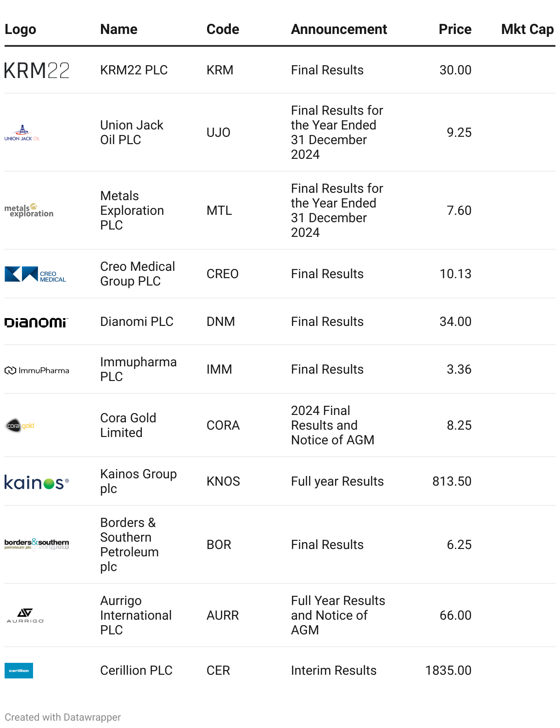Screen dimensions: 560x728
Task: Select Cerillion's Interim Results announcement
Action: 334,671
